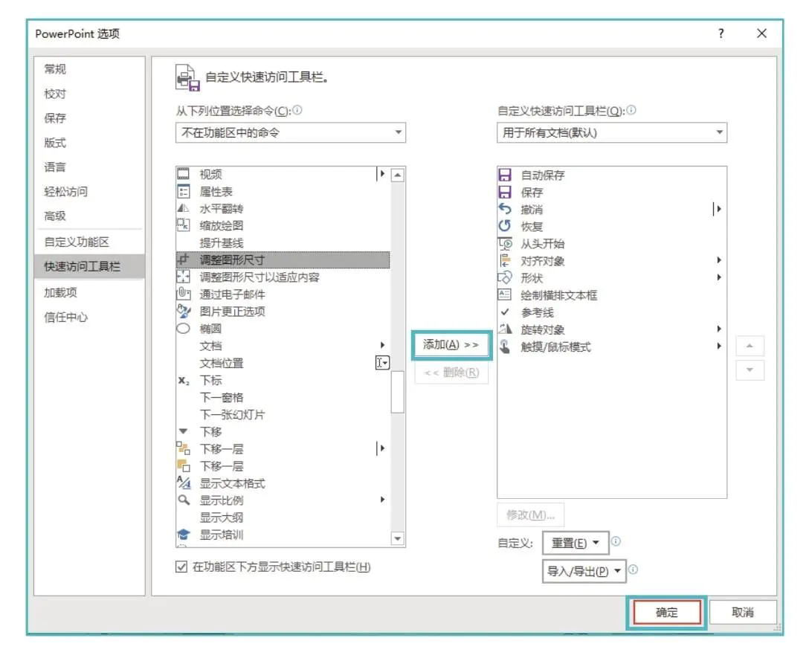
Task: Select the 快速访问工具栏 category
Action: pos(89,266)
